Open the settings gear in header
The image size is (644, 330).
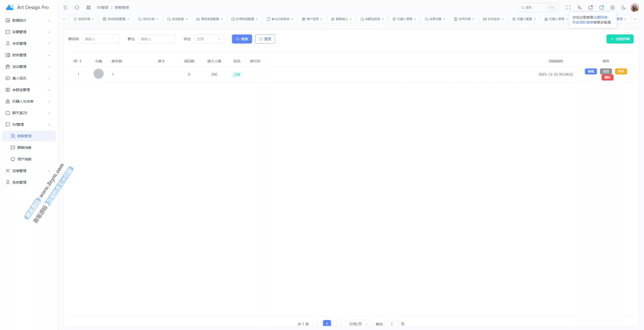pos(613,8)
